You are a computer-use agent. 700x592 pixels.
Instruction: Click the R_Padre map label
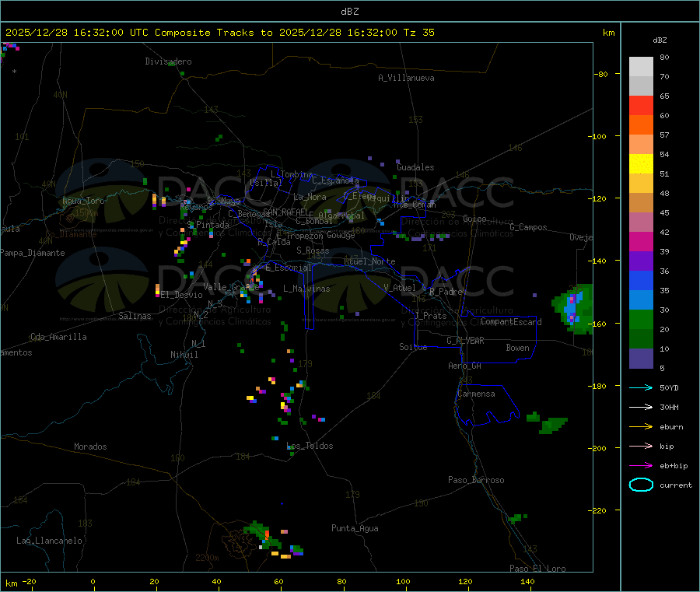[446, 292]
